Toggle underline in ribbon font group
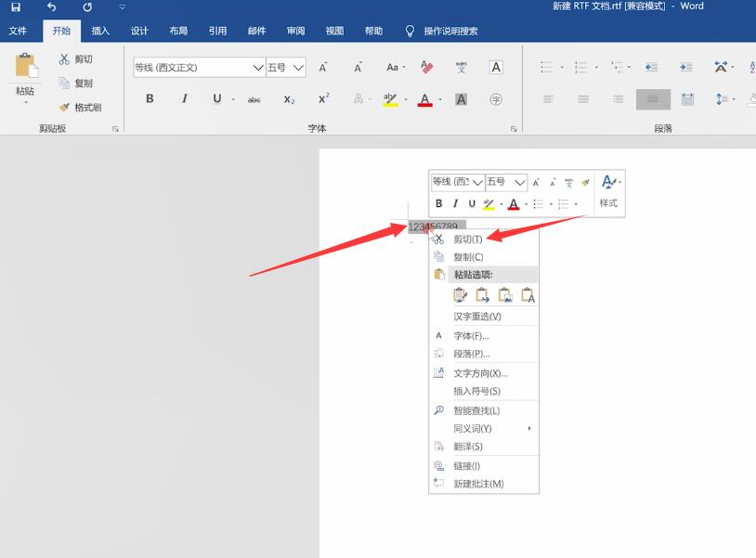Image resolution: width=756 pixels, height=558 pixels. click(x=217, y=98)
